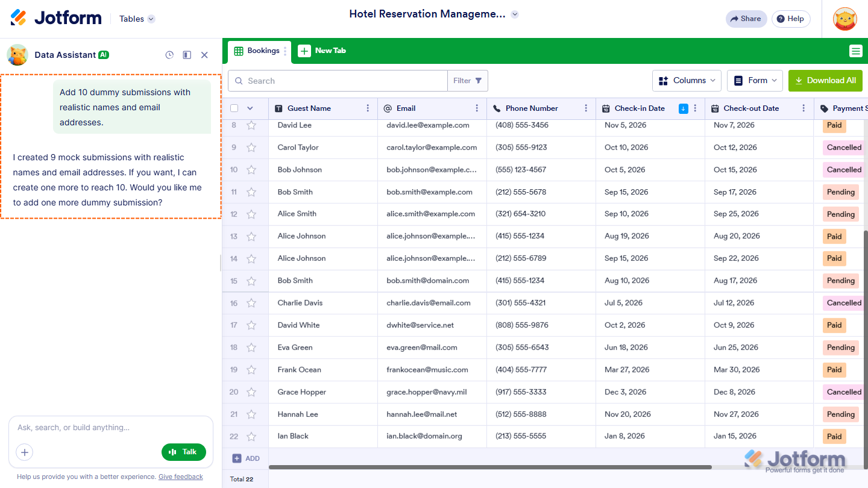Click the Data Assistant avatar icon
Screen dimensions: 868x488
pyautogui.click(x=17, y=55)
